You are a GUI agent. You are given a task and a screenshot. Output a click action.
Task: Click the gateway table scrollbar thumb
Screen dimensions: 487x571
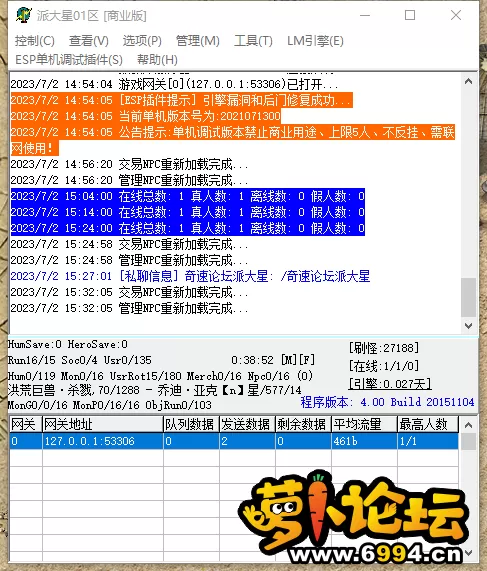click(468, 442)
